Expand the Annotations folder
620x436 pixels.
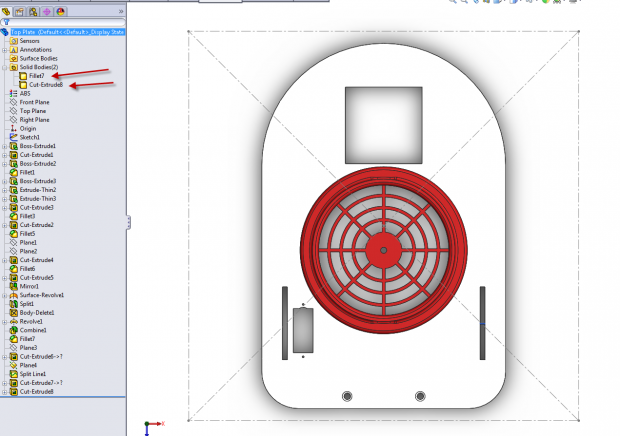coord(4,50)
